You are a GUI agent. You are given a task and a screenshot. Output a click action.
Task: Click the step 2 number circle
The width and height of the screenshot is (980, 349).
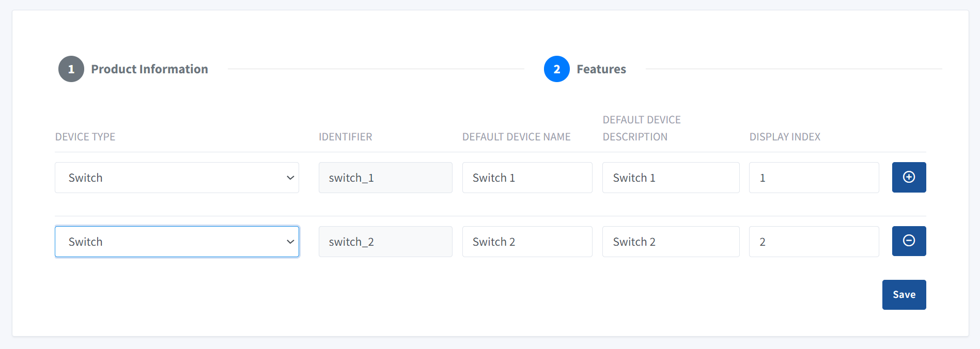(x=556, y=69)
